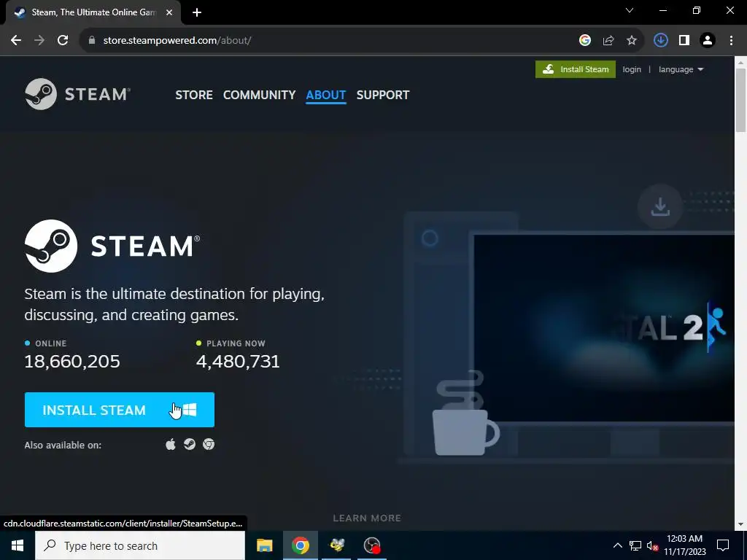Click the green Install Steam button
Viewport: 747px width, 560px height.
click(x=576, y=69)
